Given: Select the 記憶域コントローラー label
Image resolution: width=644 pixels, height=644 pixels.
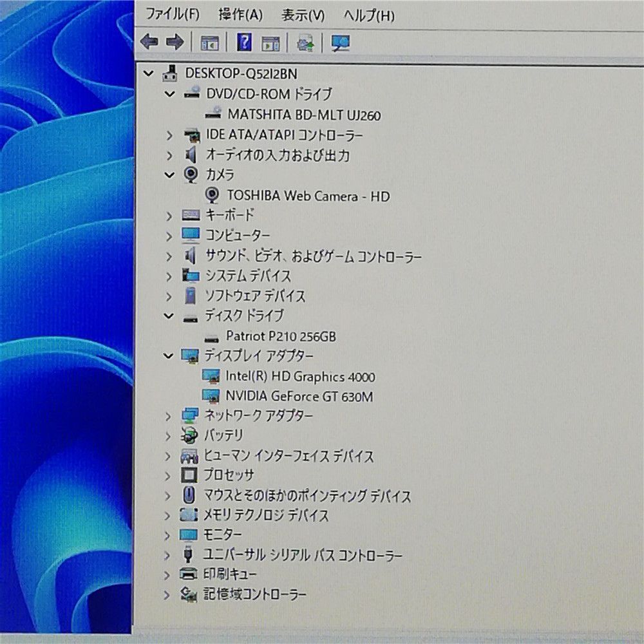Looking at the screenshot, I should point(254,594).
